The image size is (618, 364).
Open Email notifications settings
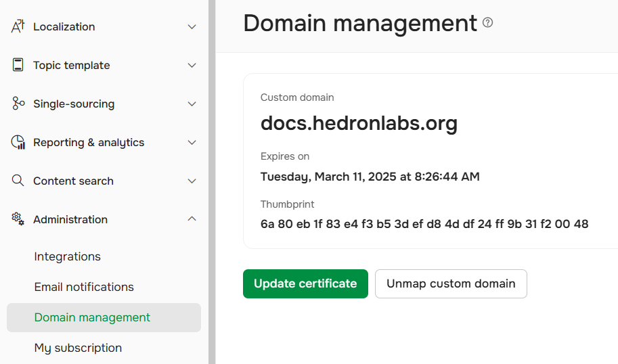pos(84,287)
